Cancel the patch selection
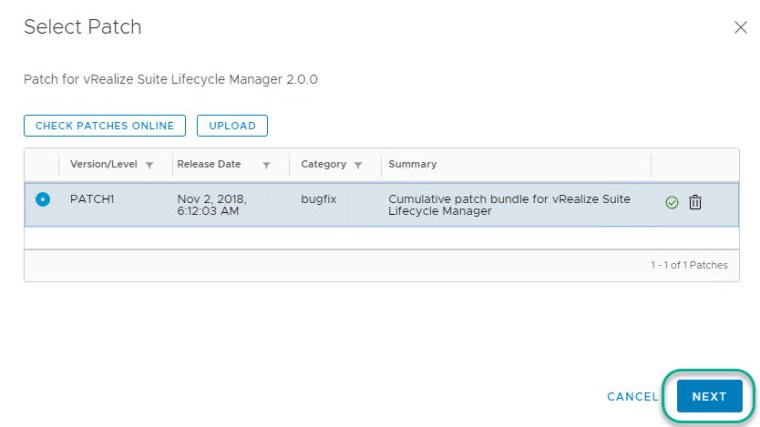Viewport: 760px width, 427px height. pyautogui.click(x=632, y=396)
